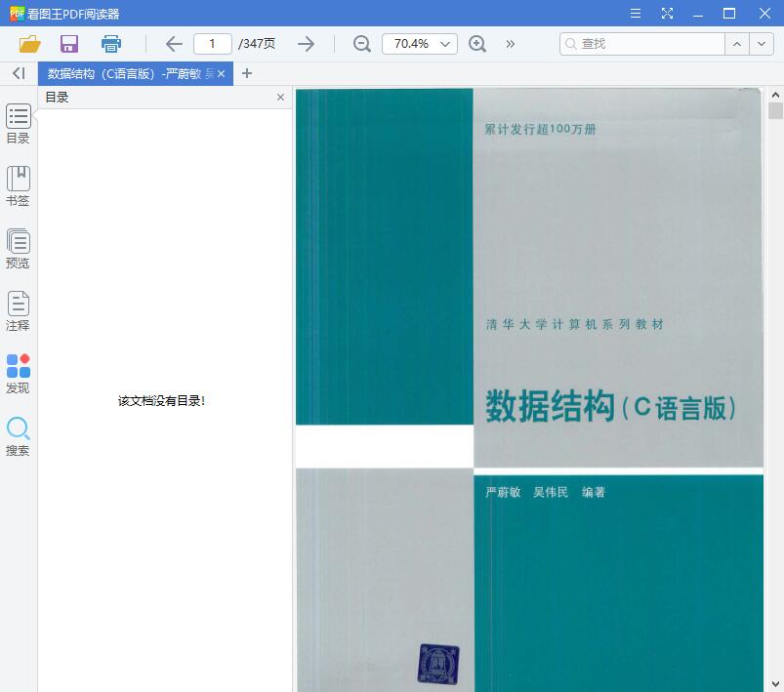The height and width of the screenshot is (692, 784).
Task: Click the scrollbar down arrow
Action: [x=775, y=683]
